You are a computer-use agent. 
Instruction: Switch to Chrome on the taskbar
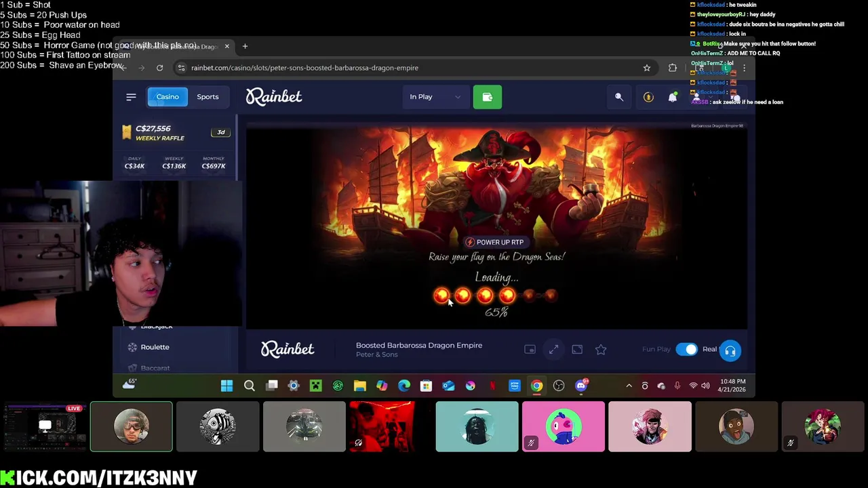click(536, 386)
